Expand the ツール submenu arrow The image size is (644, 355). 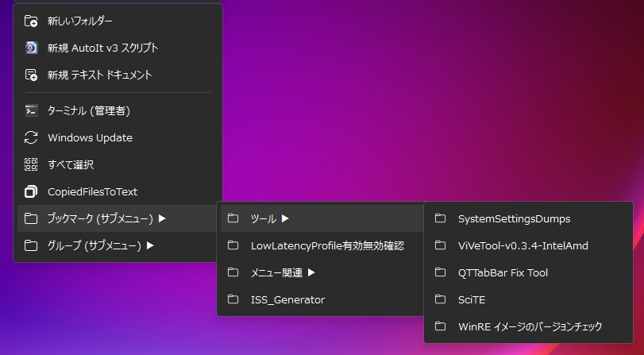click(x=285, y=219)
